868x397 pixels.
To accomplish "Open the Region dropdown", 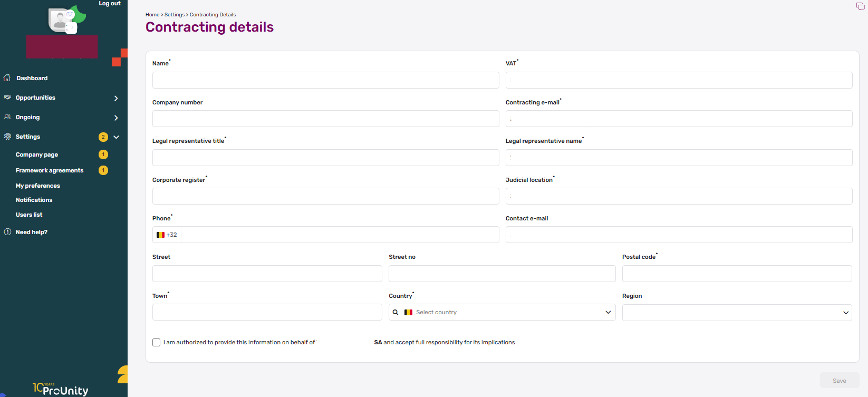I will [737, 313].
